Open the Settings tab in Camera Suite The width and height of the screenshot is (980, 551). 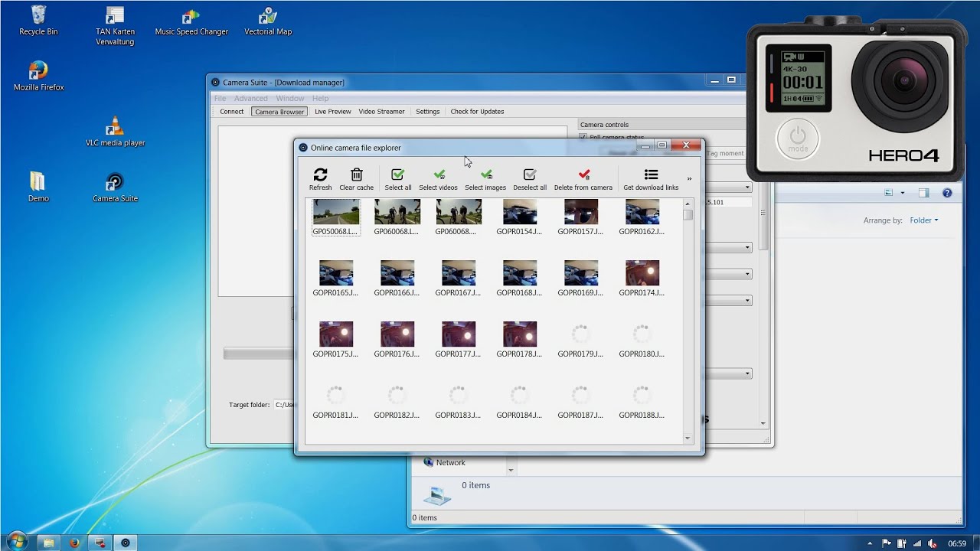coord(427,112)
